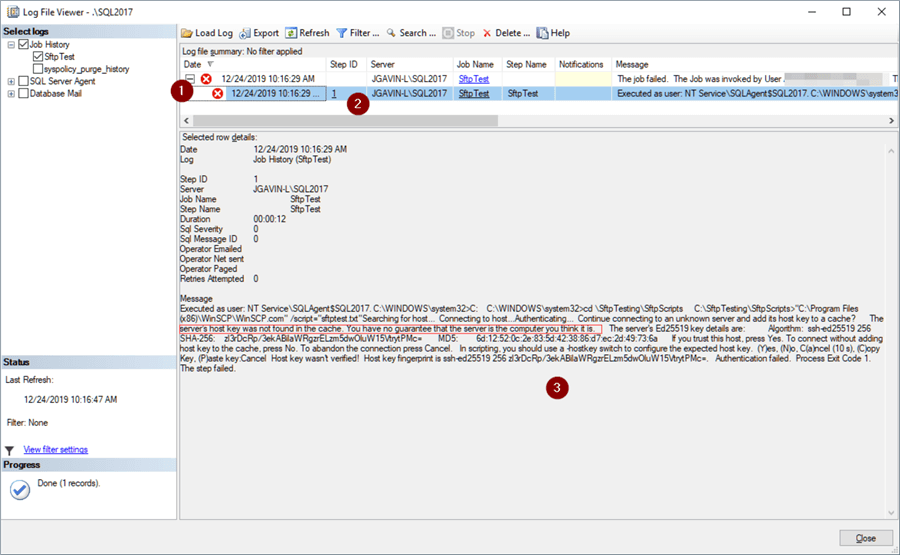Sort by Step ID column header
The width and height of the screenshot is (900, 555).
pyautogui.click(x=346, y=64)
